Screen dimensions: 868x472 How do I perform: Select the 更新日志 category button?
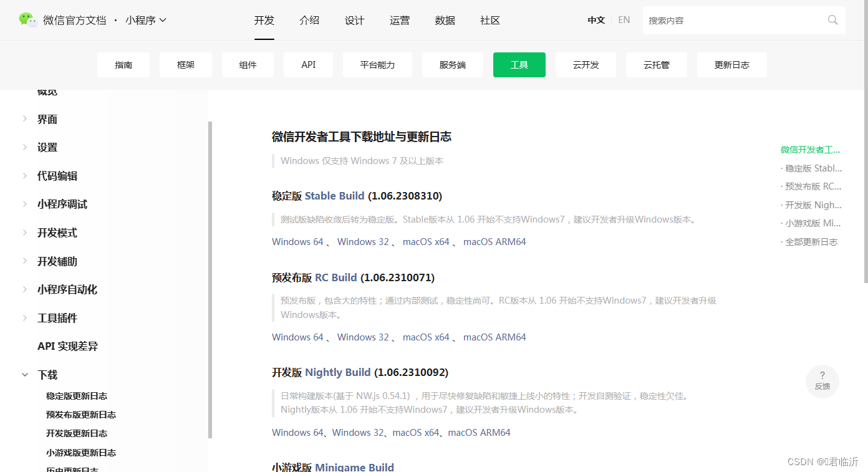pyautogui.click(x=732, y=65)
